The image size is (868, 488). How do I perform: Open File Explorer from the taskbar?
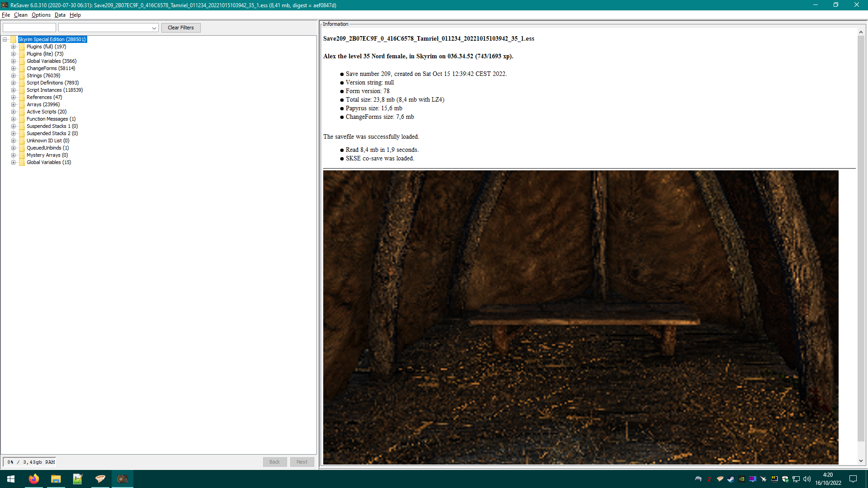tap(56, 479)
